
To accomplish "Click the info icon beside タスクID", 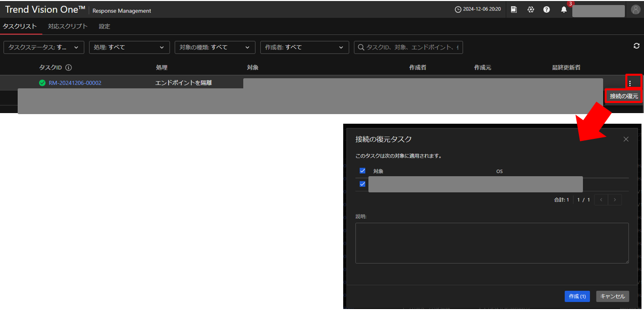I will coord(69,68).
